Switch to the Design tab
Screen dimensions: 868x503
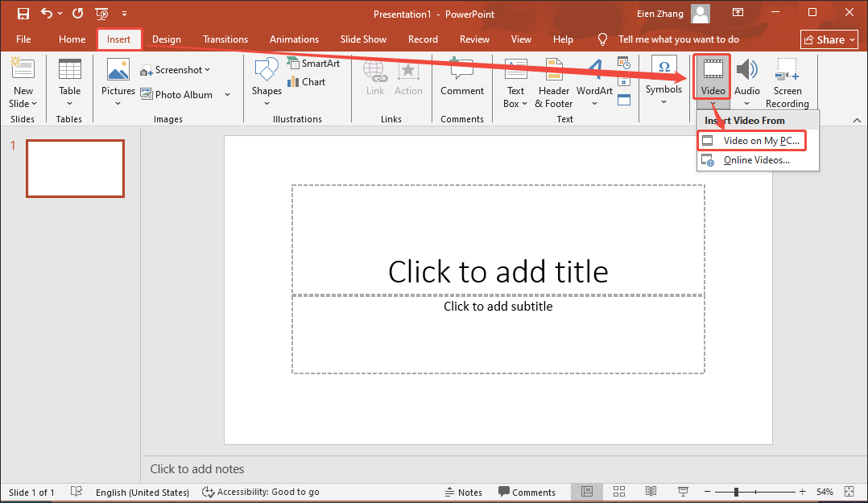point(166,39)
